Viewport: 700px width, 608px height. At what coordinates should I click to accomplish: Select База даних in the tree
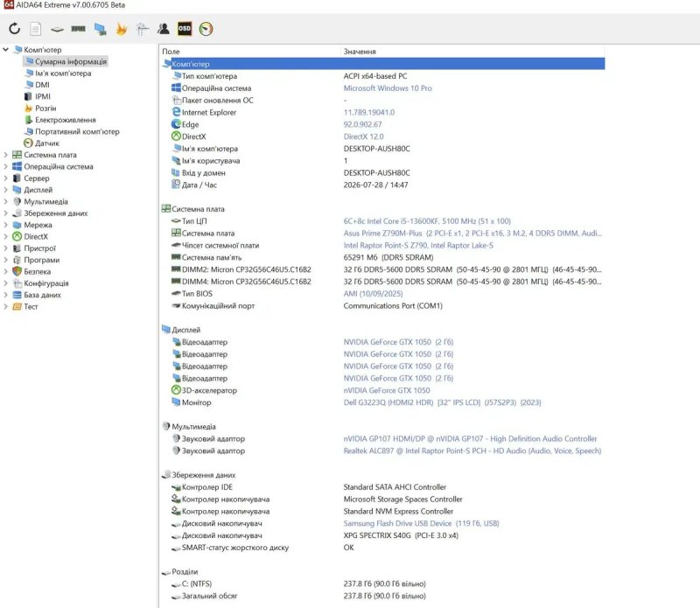point(42,295)
